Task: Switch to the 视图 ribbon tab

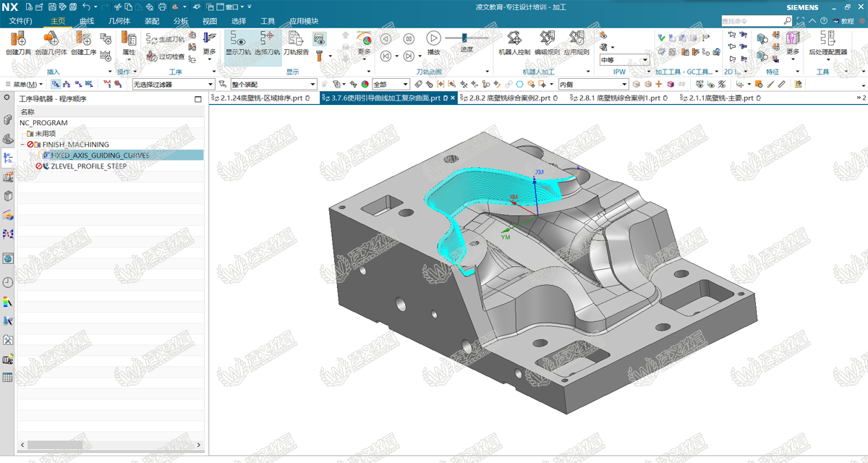Action: pyautogui.click(x=210, y=21)
